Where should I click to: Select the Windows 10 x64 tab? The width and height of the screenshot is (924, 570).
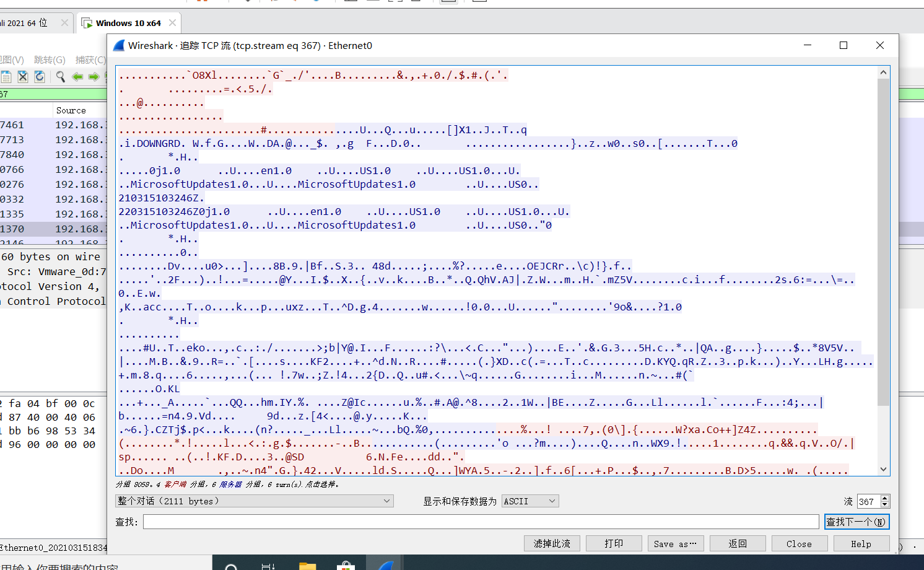(128, 23)
